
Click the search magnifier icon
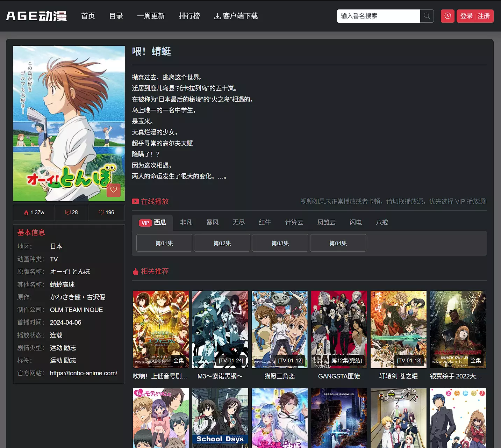427,16
